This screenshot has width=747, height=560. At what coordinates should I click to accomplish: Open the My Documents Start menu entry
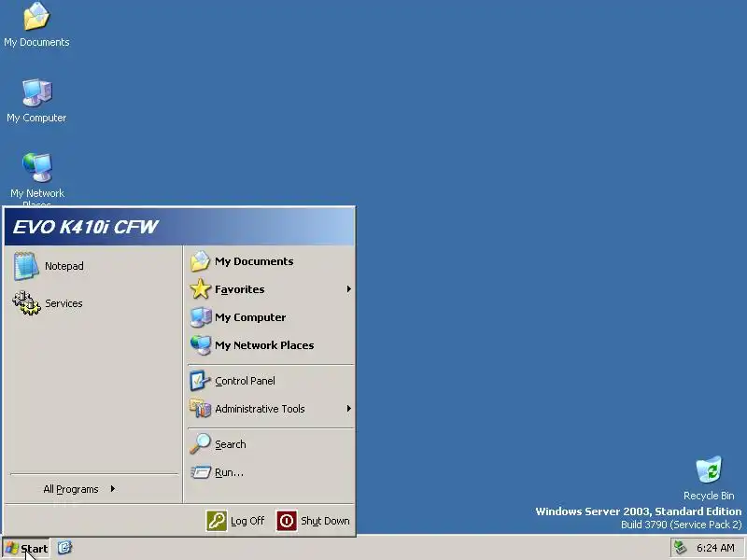pos(271,261)
